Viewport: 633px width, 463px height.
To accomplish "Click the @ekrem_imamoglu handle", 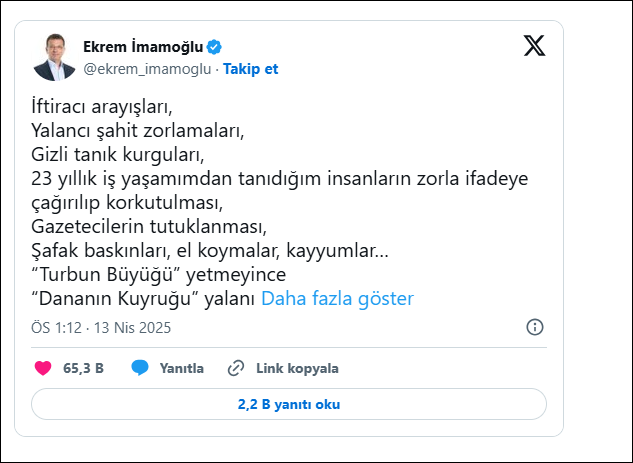I will coord(147,69).
